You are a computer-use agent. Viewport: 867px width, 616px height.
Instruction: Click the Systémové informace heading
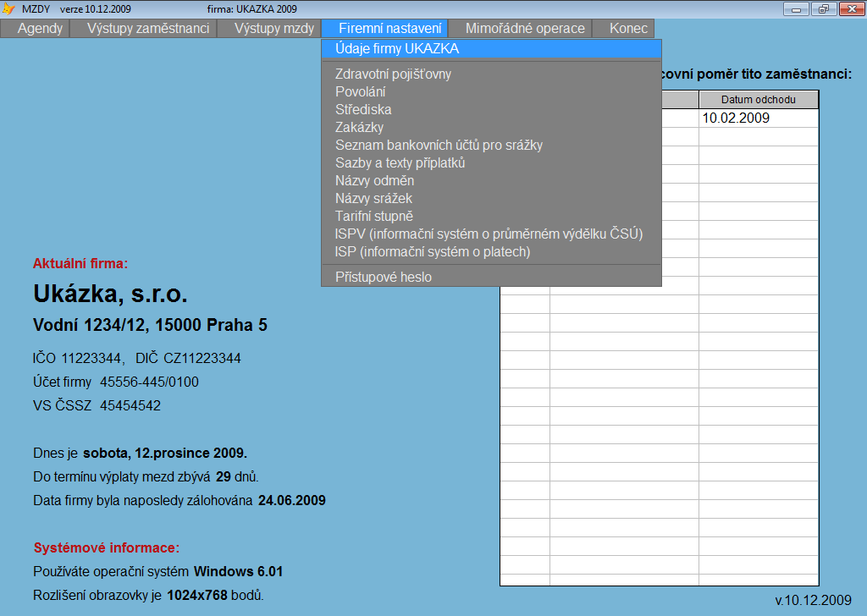click(x=106, y=547)
